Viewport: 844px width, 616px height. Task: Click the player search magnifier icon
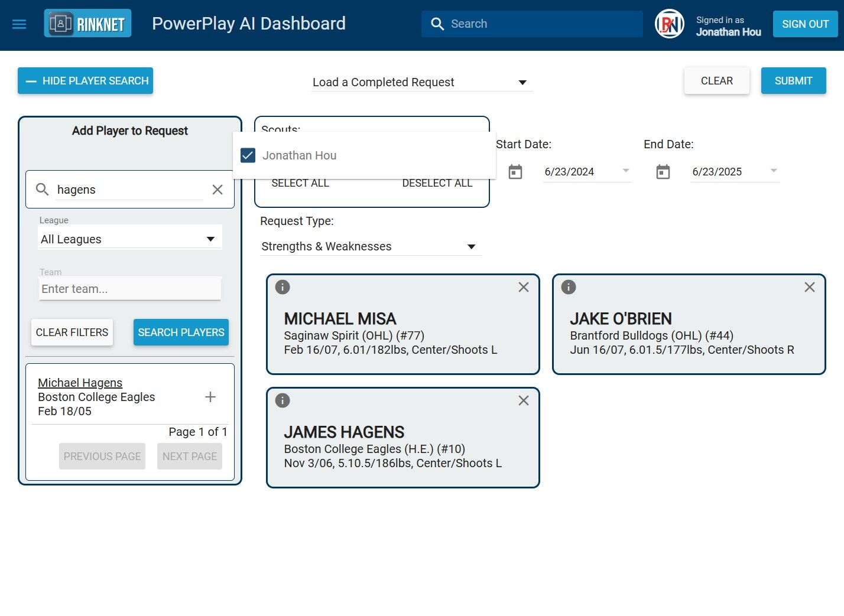(x=42, y=190)
